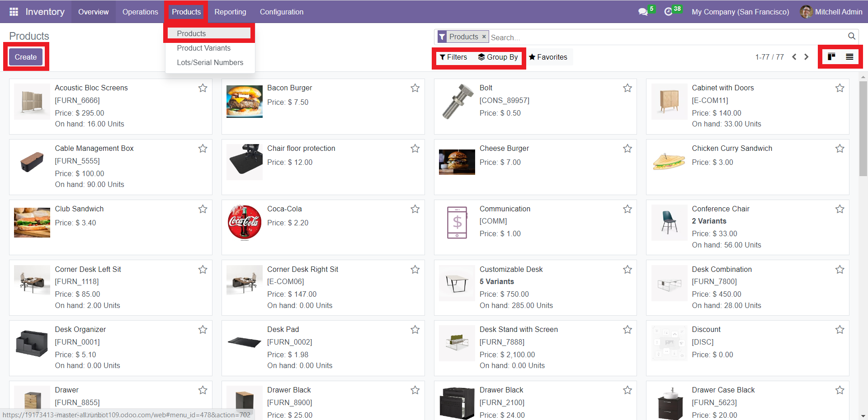Image resolution: width=868 pixels, height=420 pixels.
Task: Star the Drawer Black [FURN_2100] product
Action: click(627, 390)
